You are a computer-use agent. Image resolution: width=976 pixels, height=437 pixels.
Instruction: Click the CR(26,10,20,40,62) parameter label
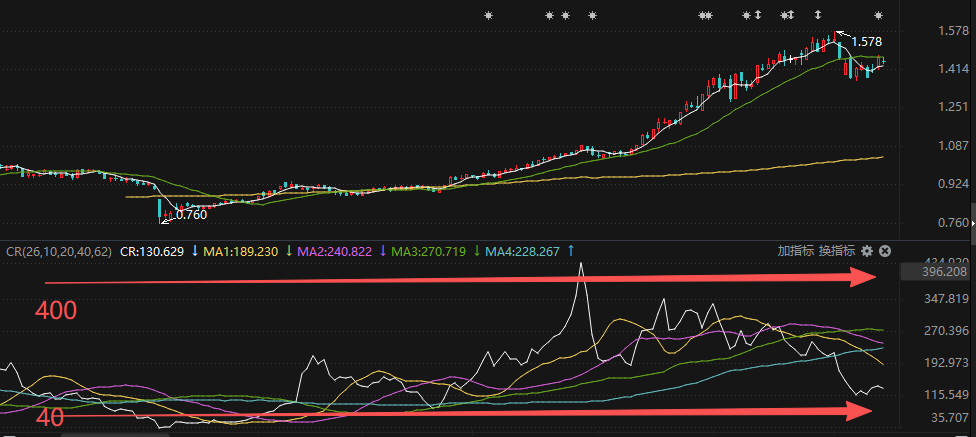pos(59,251)
